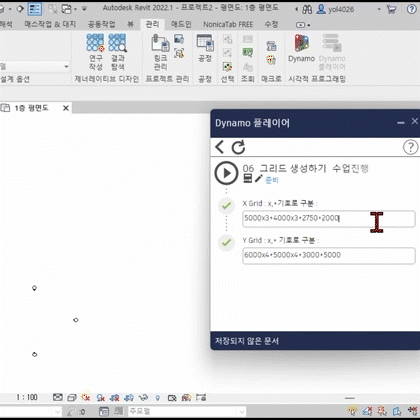Open 공정 phases tool
The width and height of the screenshot is (420, 420).
coord(205,48)
